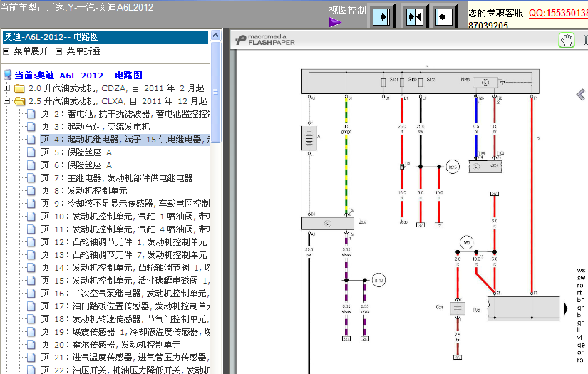Select the hand pan tool in FlashPaper
Image resolution: width=588 pixels, height=374 pixels.
(x=567, y=40)
